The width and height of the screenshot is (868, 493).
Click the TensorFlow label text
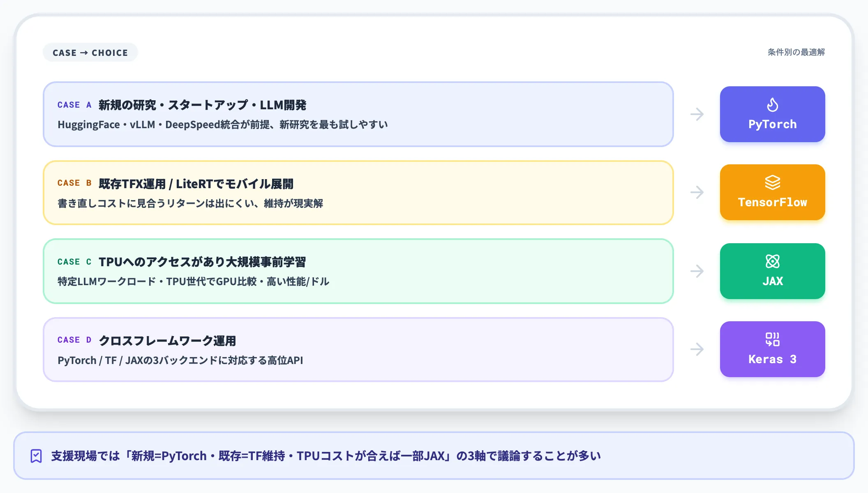pos(772,202)
